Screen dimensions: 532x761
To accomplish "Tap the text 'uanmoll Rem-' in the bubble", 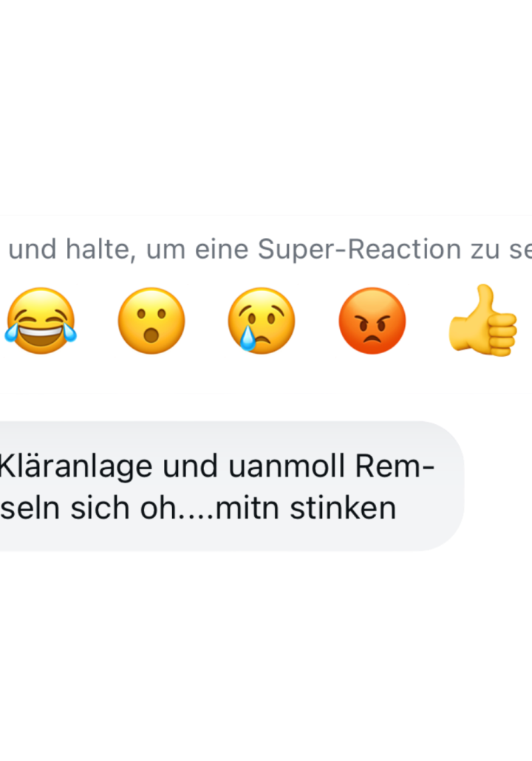I will 331,466.
